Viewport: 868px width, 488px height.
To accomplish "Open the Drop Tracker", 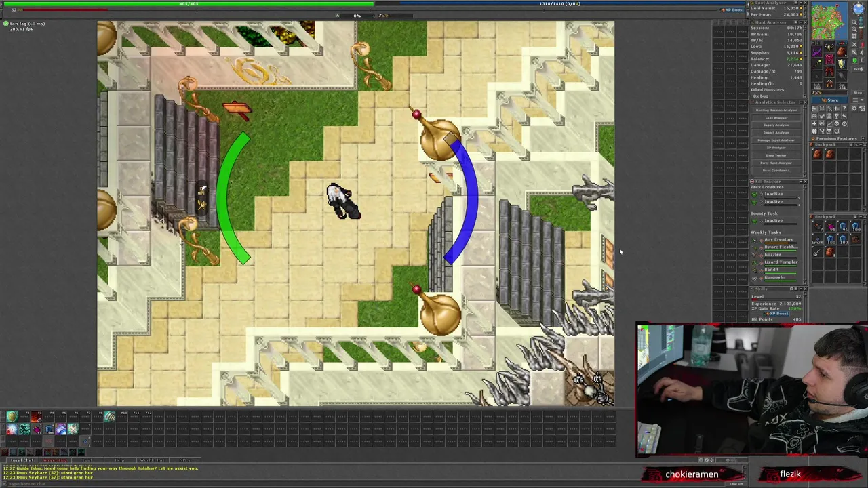I will 776,155.
